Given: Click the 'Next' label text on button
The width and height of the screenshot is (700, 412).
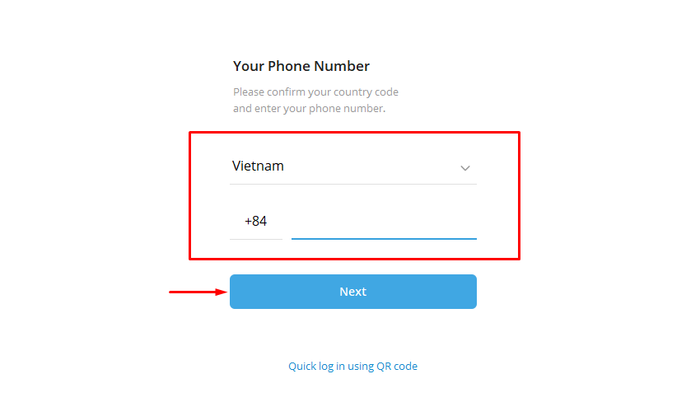Looking at the screenshot, I should click(x=353, y=291).
